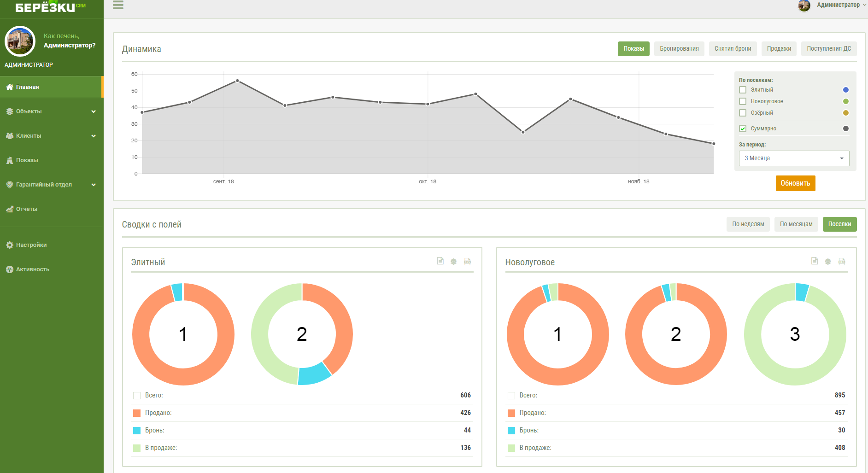This screenshot has height=473, width=868.
Task: Toggle Всего legend box in Новолуговое card
Action: [511, 396]
